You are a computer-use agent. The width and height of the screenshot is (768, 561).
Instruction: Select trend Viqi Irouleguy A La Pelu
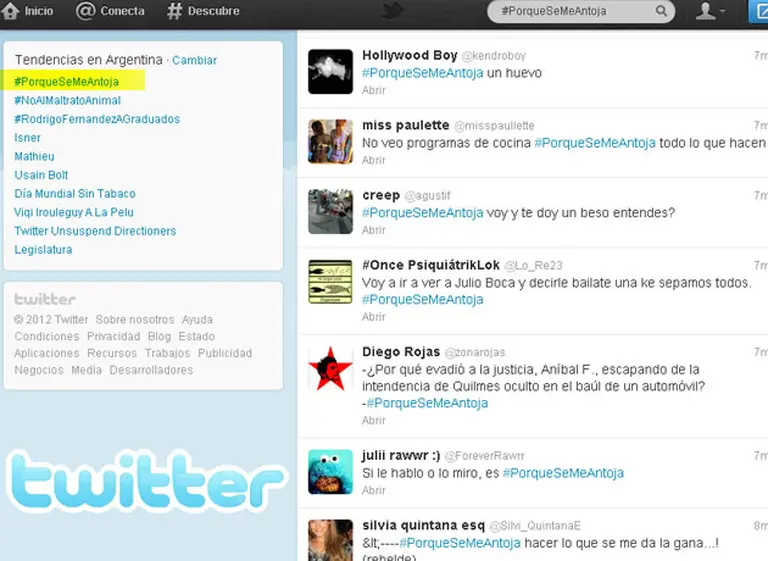tap(74, 212)
